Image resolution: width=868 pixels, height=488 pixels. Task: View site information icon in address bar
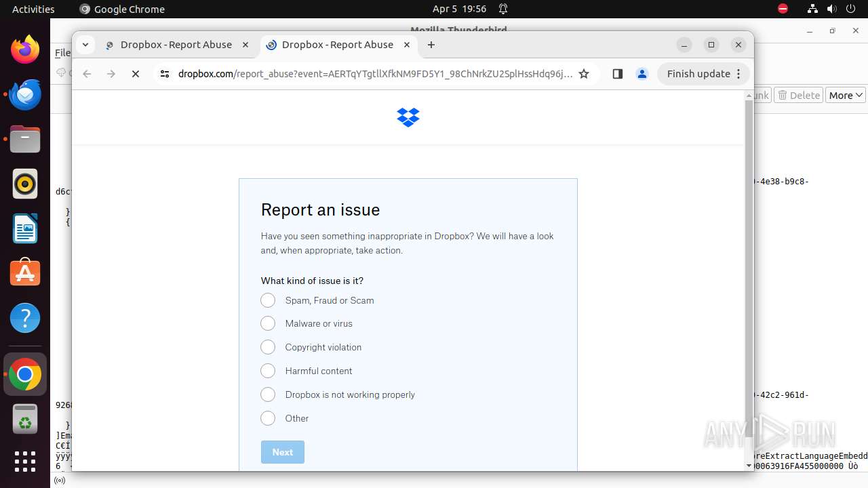point(164,74)
